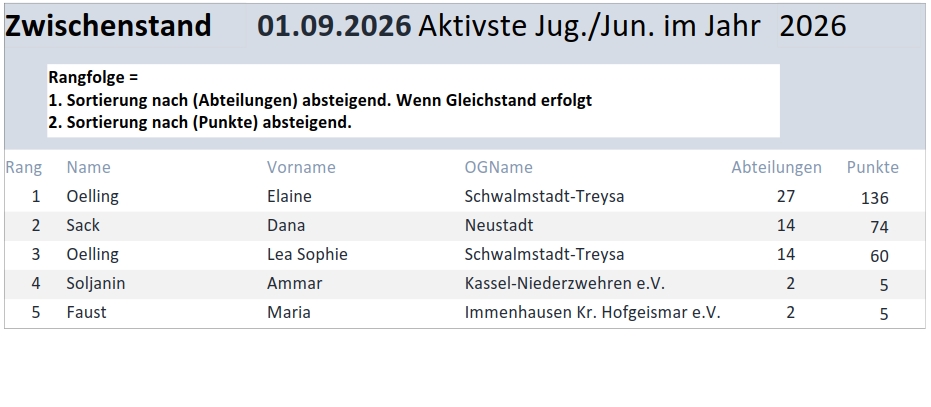The height and width of the screenshot is (407, 931).
Task: Select the row for Elaine Oelling
Action: coord(465,197)
